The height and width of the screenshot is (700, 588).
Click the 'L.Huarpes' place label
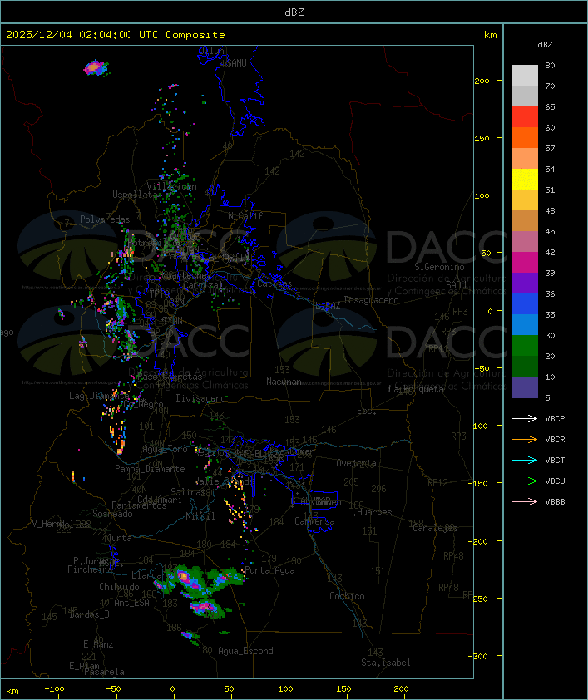tap(369, 512)
